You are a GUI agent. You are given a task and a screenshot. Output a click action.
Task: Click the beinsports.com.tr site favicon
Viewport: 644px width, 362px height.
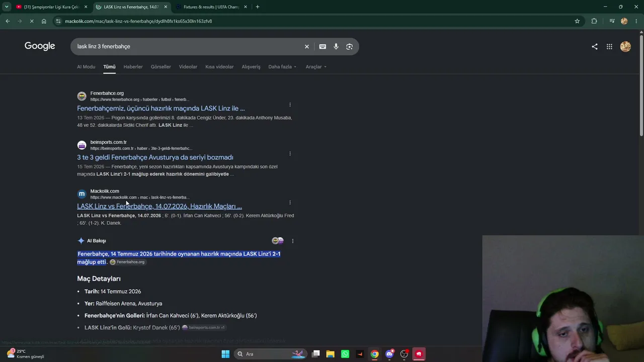point(82,145)
